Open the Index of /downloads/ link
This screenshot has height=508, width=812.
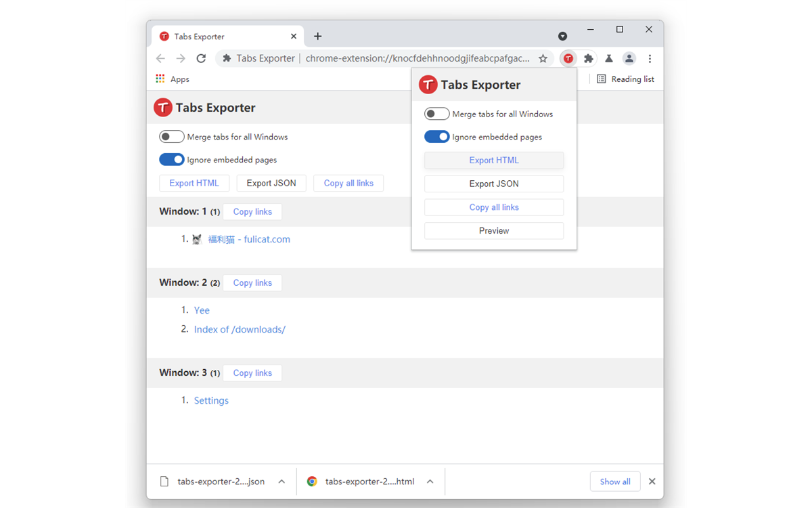(x=240, y=329)
